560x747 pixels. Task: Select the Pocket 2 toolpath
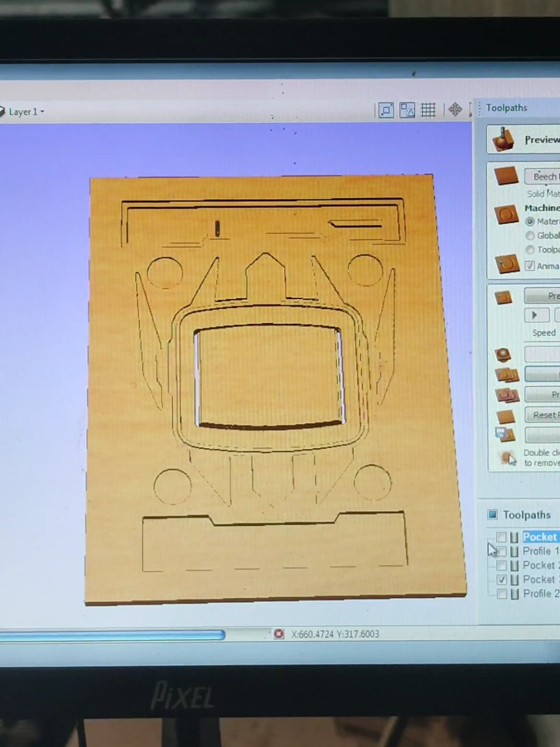click(541, 565)
